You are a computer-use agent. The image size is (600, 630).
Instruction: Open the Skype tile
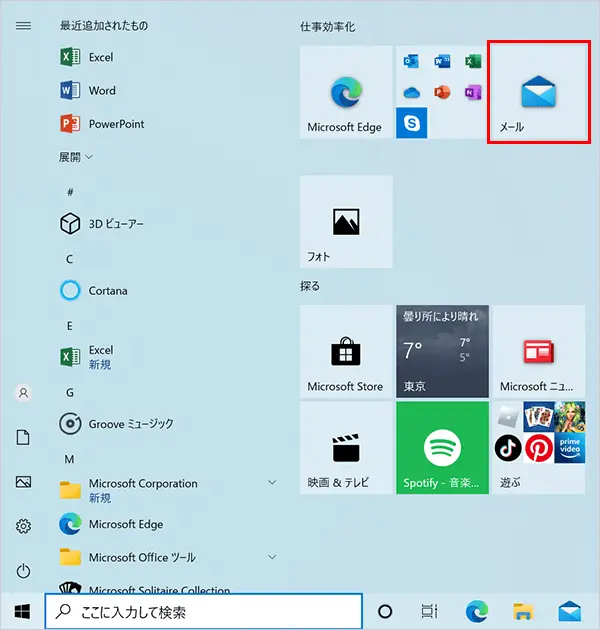pos(412,123)
